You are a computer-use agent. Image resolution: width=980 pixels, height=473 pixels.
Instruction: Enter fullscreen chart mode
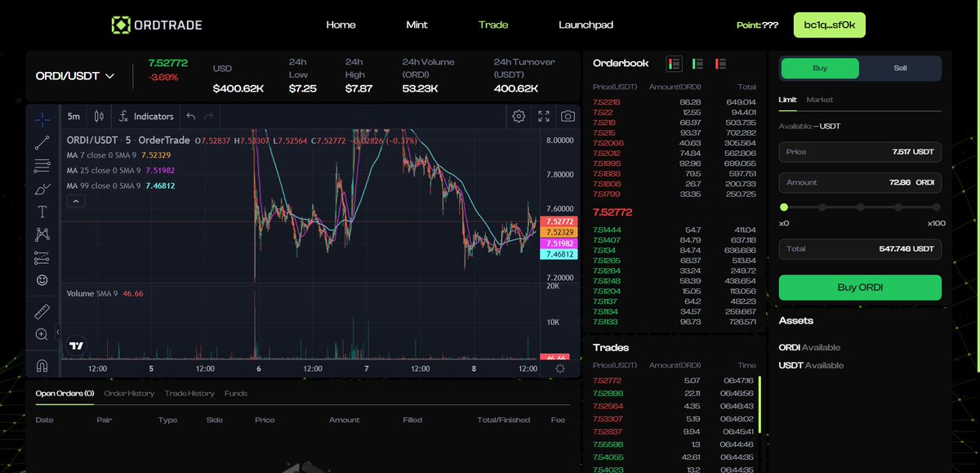(544, 117)
